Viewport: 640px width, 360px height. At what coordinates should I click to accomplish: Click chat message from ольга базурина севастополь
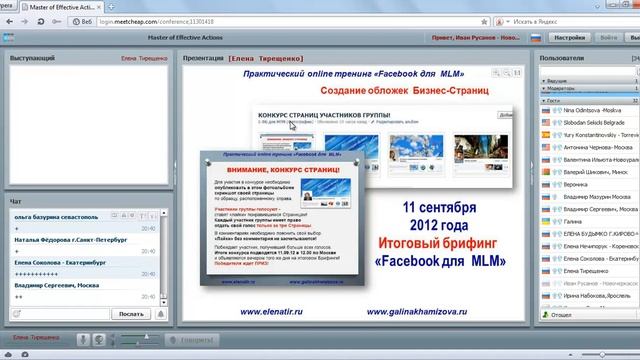84,222
